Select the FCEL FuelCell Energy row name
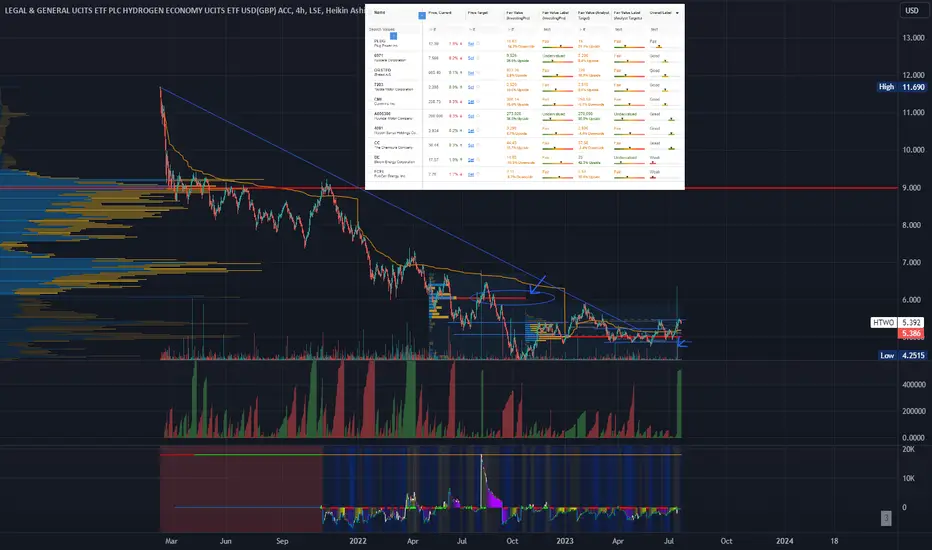Image resolution: width=932 pixels, height=550 pixels. coord(389,174)
